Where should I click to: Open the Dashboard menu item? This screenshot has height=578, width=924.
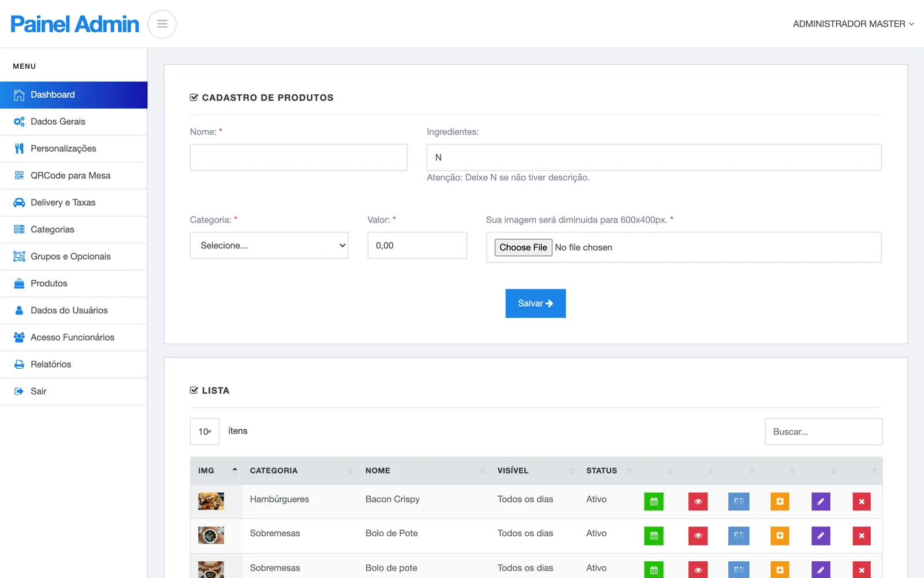click(73, 95)
